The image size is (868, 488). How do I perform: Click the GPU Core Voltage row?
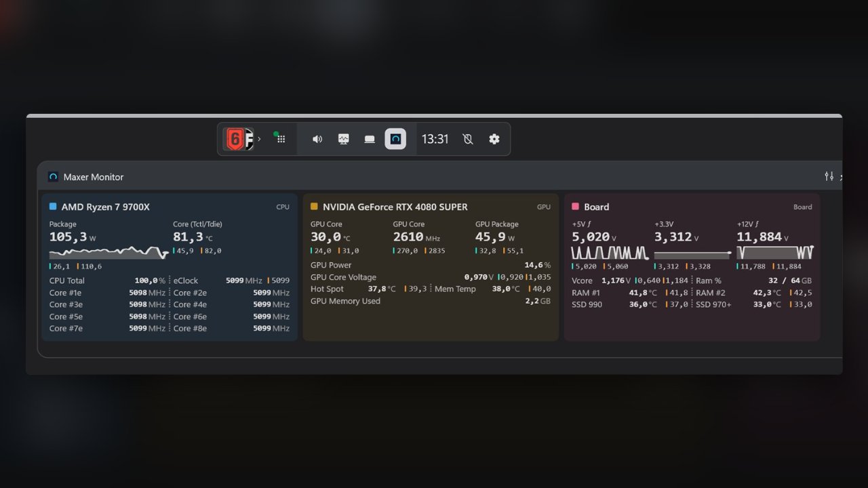click(x=431, y=277)
